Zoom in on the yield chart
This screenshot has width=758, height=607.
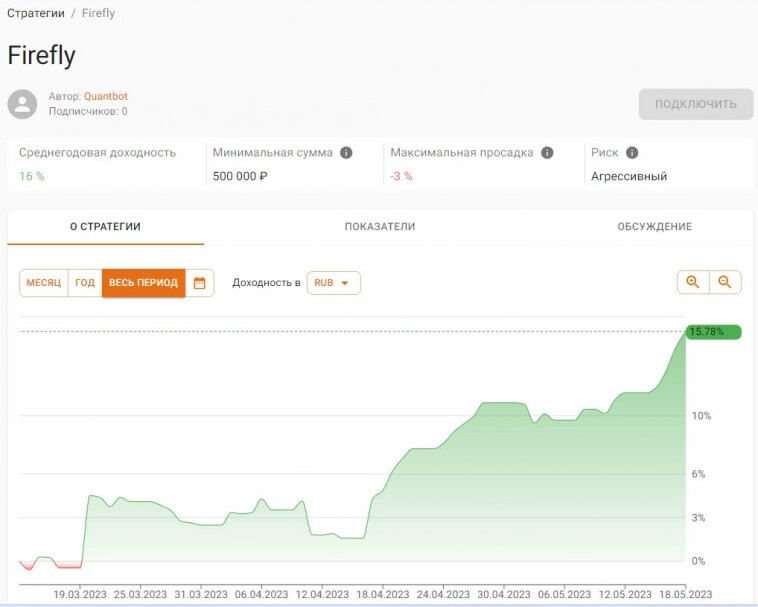693,282
